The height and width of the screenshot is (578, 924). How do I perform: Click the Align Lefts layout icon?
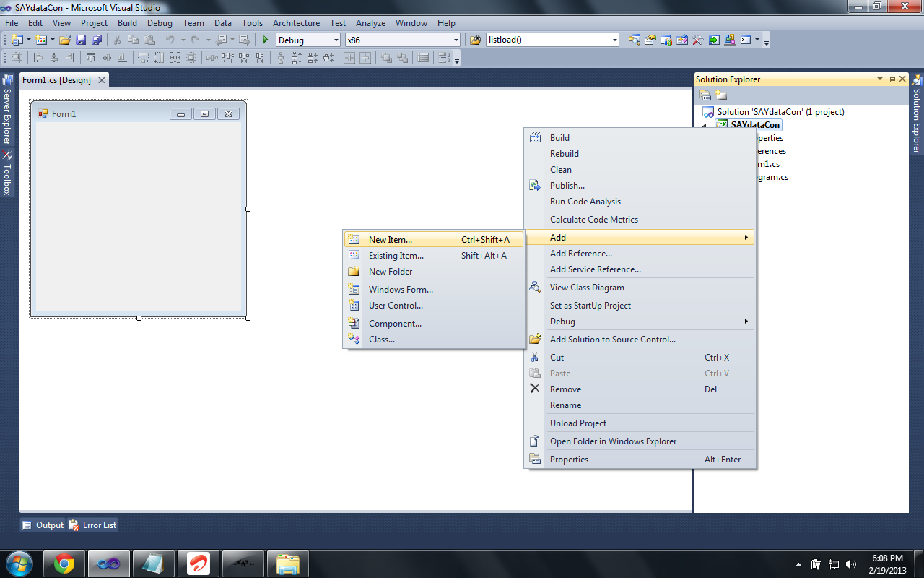(x=38, y=59)
